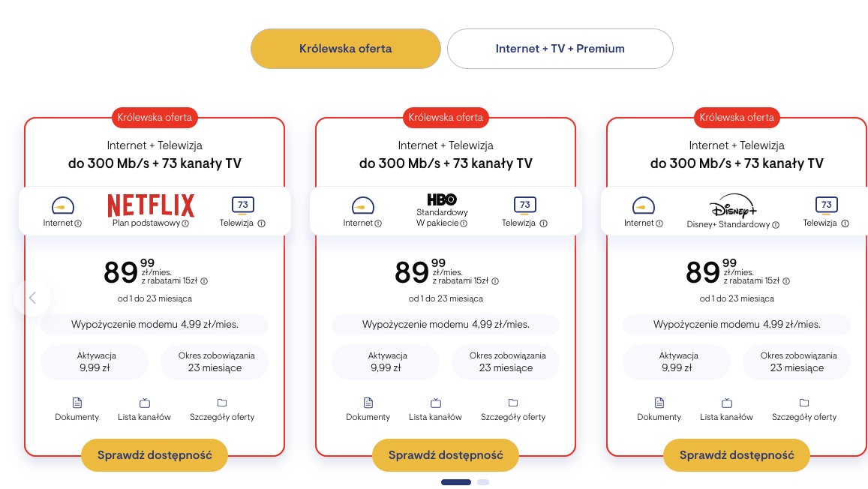This screenshot has height=489, width=868.
Task: Select the Królewska oferta tab
Action: pyautogui.click(x=345, y=49)
